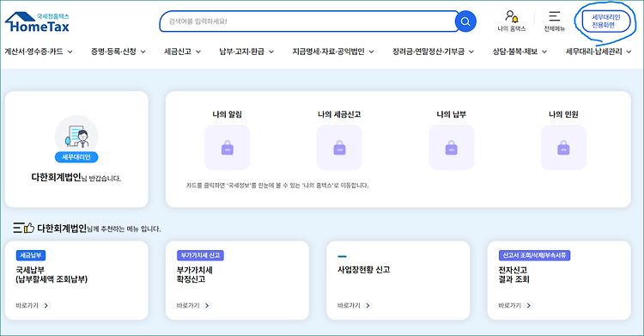Open the 납부·고지·환급 menu

(242, 52)
